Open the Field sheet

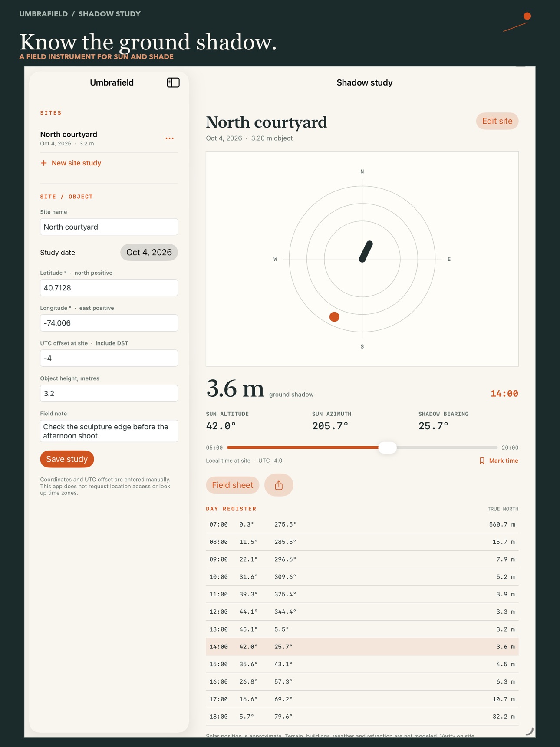click(232, 485)
